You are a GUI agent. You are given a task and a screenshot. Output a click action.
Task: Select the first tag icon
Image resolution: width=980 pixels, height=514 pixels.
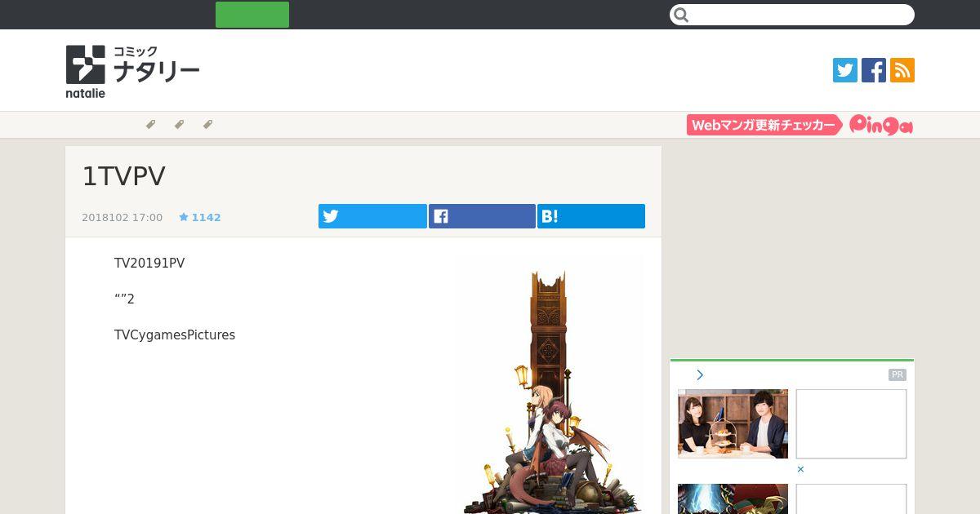[x=150, y=125]
